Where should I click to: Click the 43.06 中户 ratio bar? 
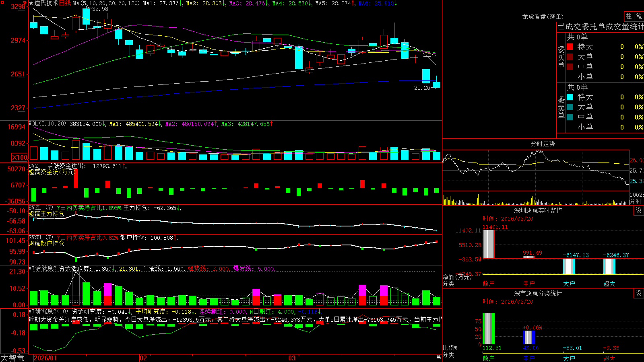528,337
